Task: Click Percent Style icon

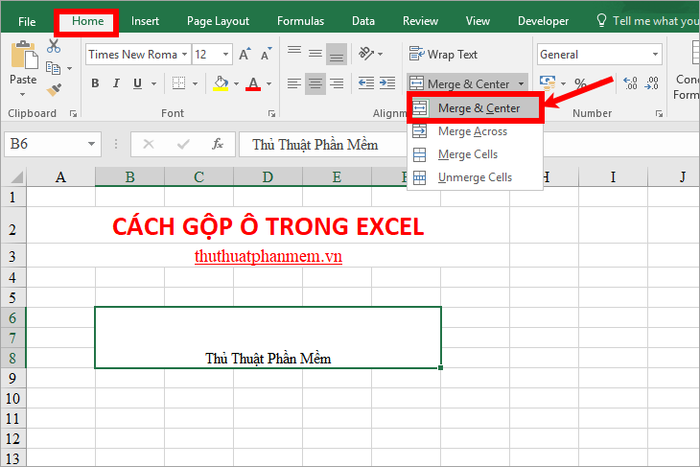Action: pyautogui.click(x=580, y=83)
